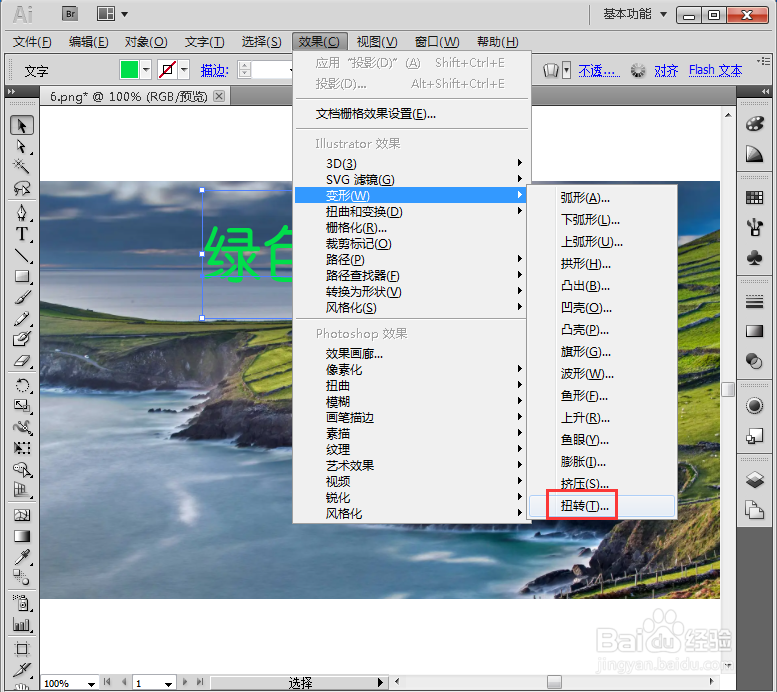Expand the tools panel double arrow

pos(11,92)
